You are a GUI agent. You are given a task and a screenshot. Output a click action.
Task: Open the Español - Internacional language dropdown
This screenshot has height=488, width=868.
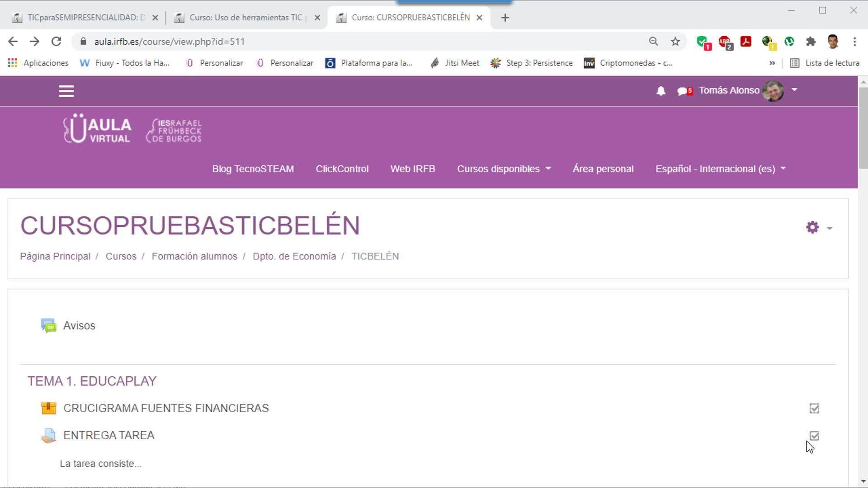coord(720,169)
